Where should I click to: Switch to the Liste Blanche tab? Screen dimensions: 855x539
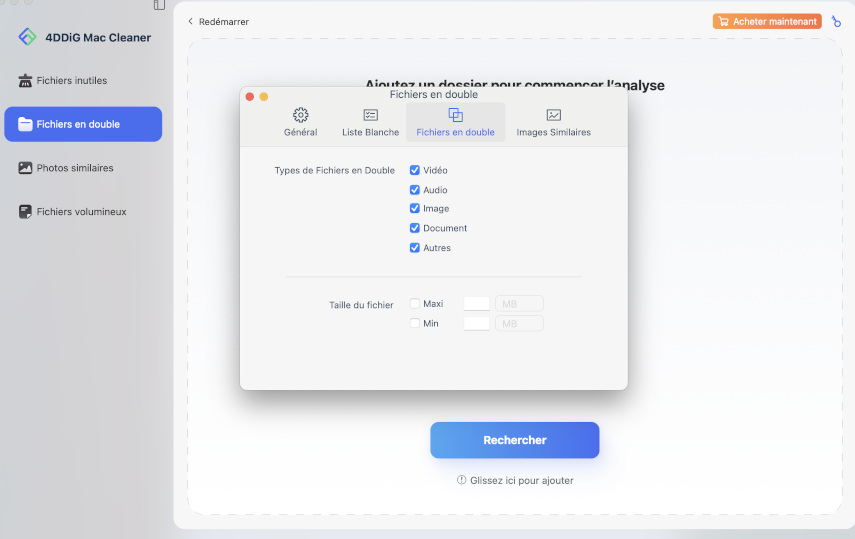[371, 122]
